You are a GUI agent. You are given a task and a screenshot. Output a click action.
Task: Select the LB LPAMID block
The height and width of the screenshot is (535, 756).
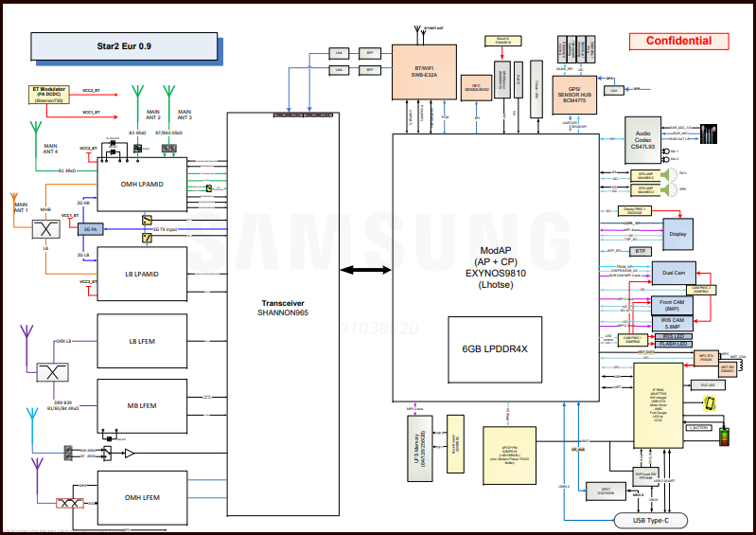tap(142, 274)
